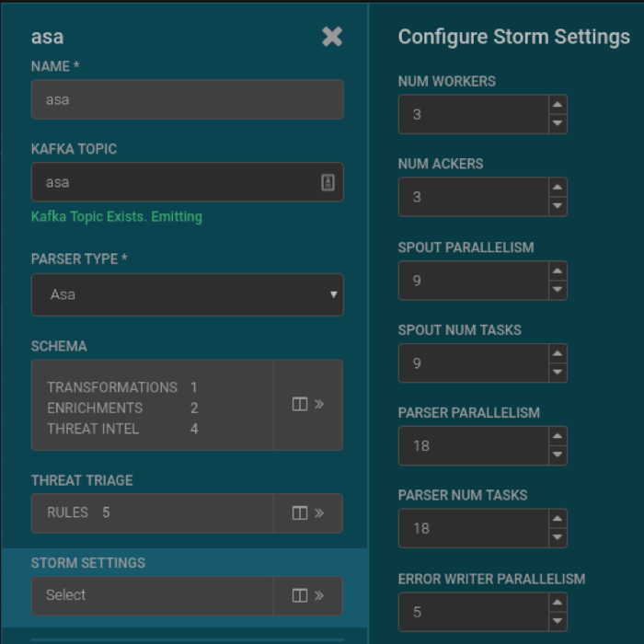Click the Kafka topic field icon
The width and height of the screenshot is (644, 644).
coord(328,182)
